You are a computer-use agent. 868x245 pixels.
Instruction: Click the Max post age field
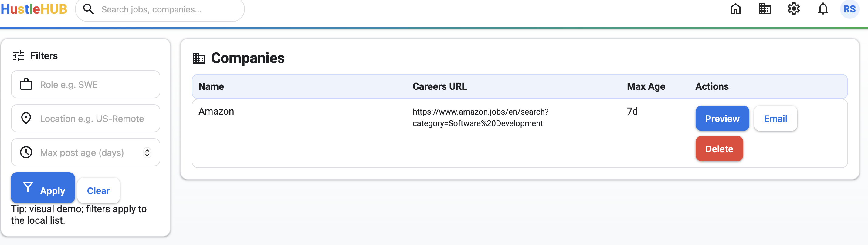coord(88,153)
